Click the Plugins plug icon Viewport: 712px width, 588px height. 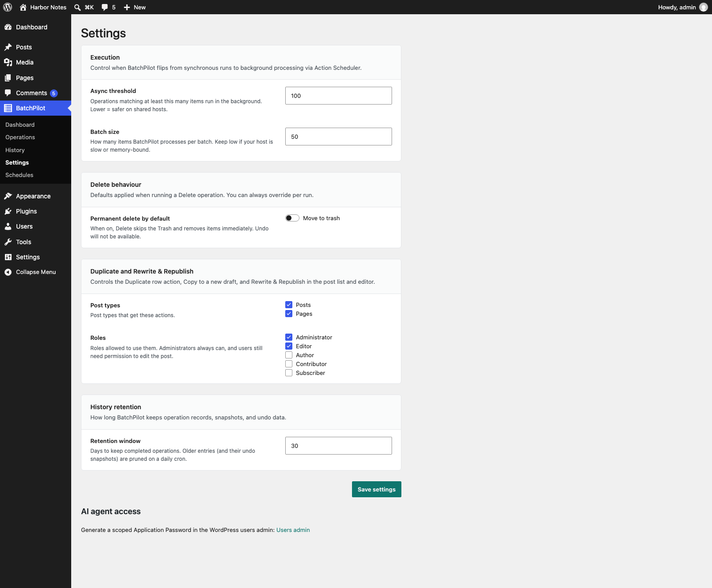point(8,211)
